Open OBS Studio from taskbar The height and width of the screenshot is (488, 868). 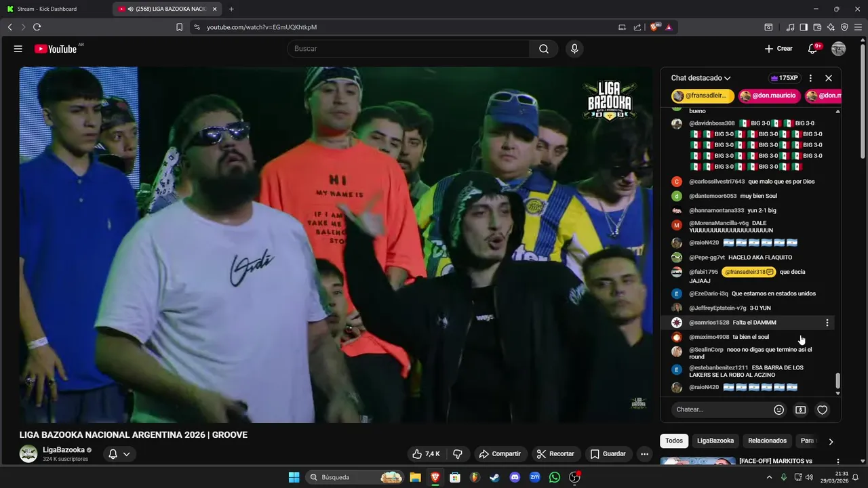tap(574, 477)
